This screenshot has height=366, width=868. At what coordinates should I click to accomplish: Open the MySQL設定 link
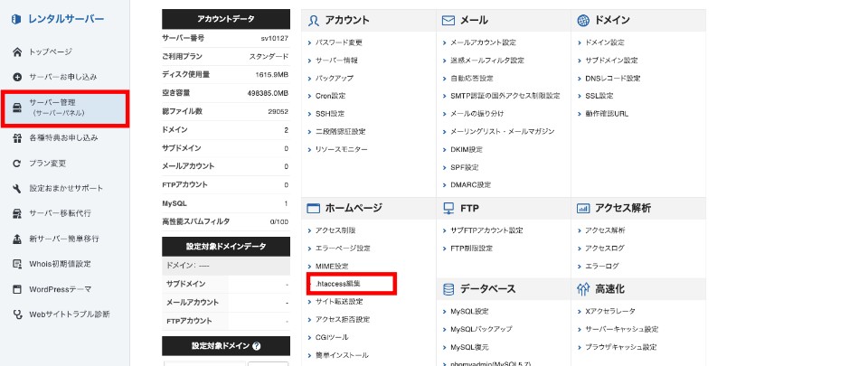(469, 311)
